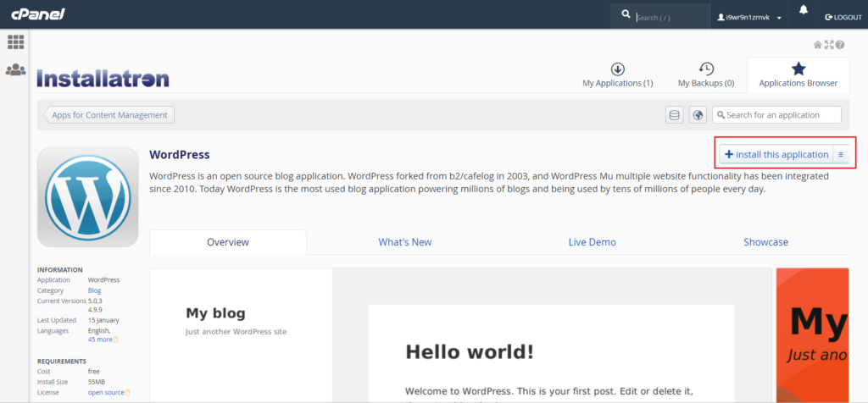
Task: Open the User Manager people icon
Action: pyautogui.click(x=15, y=70)
